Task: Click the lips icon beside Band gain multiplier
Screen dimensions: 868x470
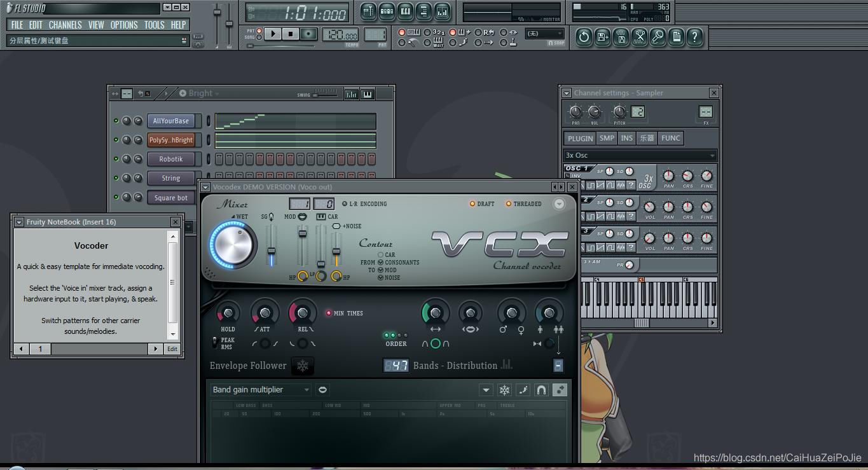Action: tap(322, 390)
